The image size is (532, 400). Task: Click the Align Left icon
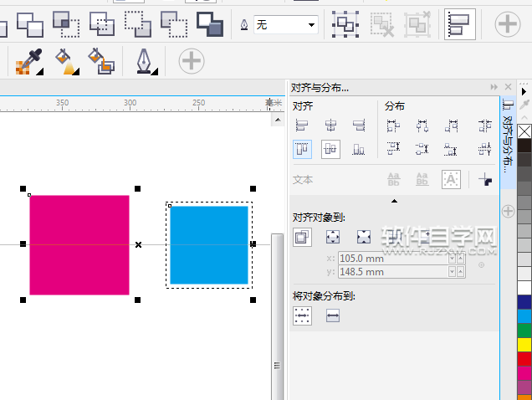pyautogui.click(x=302, y=126)
